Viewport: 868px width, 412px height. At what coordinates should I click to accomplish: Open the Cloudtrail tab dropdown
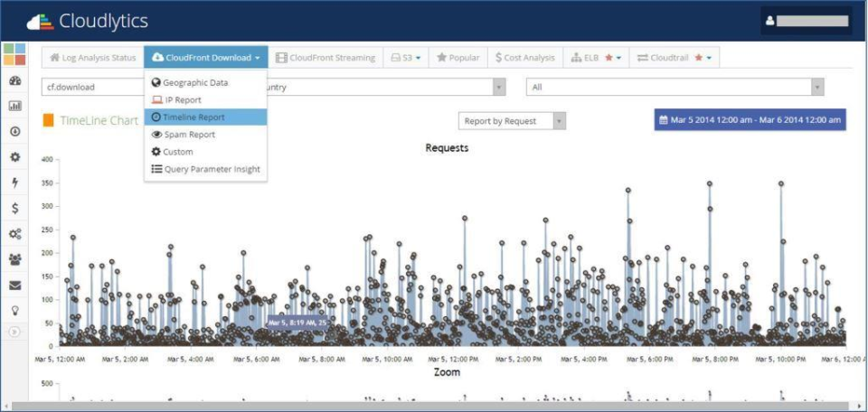pyautogui.click(x=674, y=58)
